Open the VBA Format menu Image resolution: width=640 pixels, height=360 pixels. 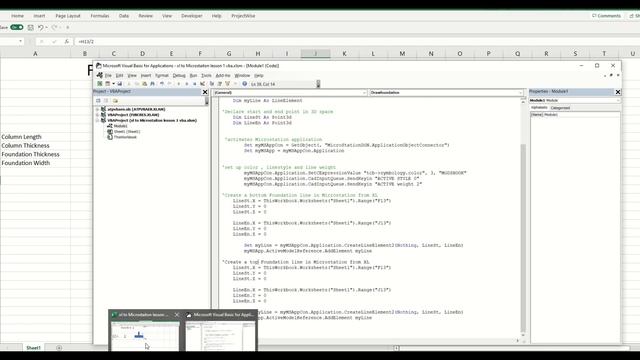(x=162, y=76)
